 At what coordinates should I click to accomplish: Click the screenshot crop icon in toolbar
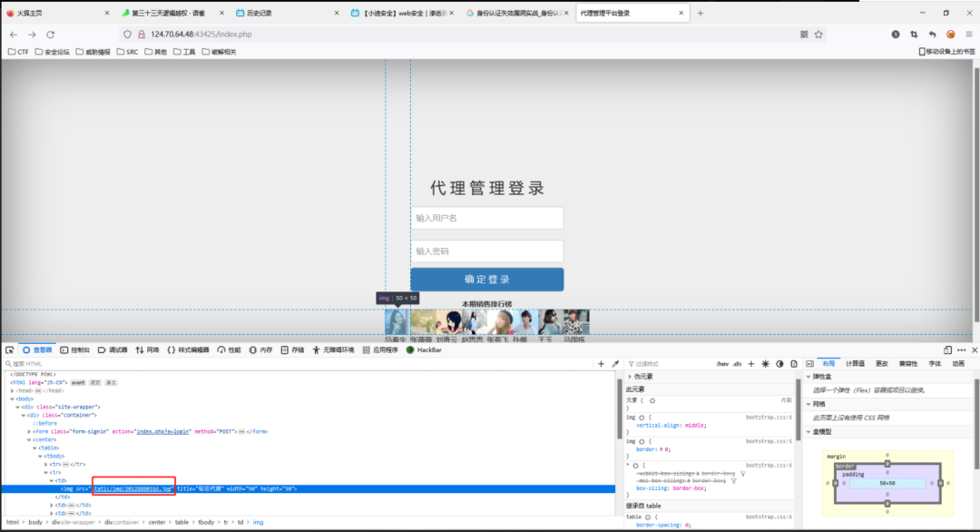pos(914,34)
